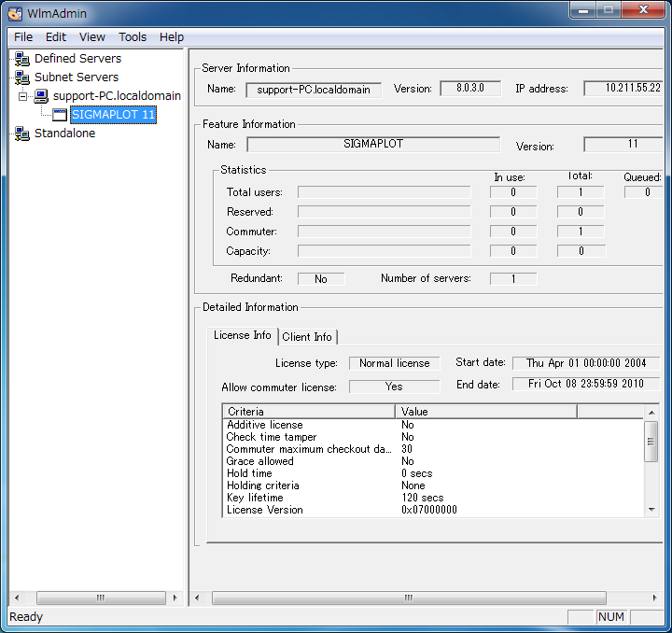Screen dimensions: 672x633
Task: Click the server Name field support-PC.localdomain
Action: point(314,90)
